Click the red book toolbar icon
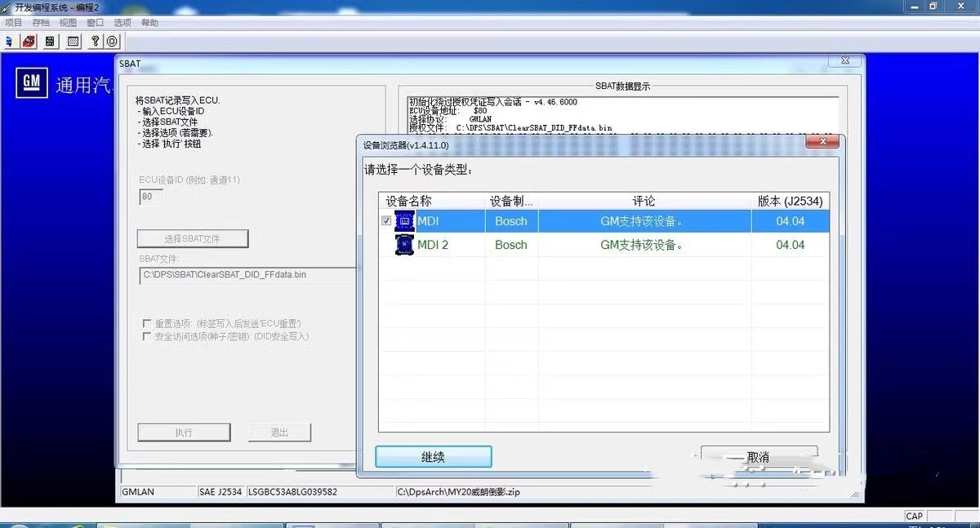Image resolution: width=980 pixels, height=528 pixels. click(29, 41)
